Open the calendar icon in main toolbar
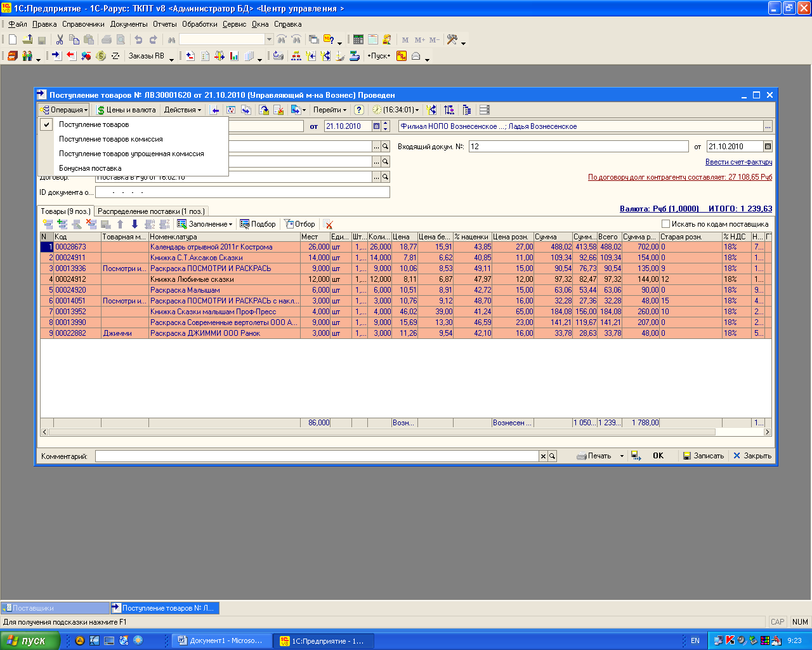Screen dimensions: 812x650 pyautogui.click(x=373, y=39)
